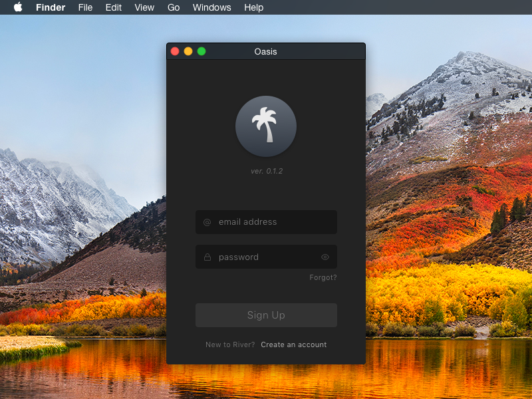This screenshot has width=532, height=399.
Task: Open the Apple menu
Action: (18, 7)
